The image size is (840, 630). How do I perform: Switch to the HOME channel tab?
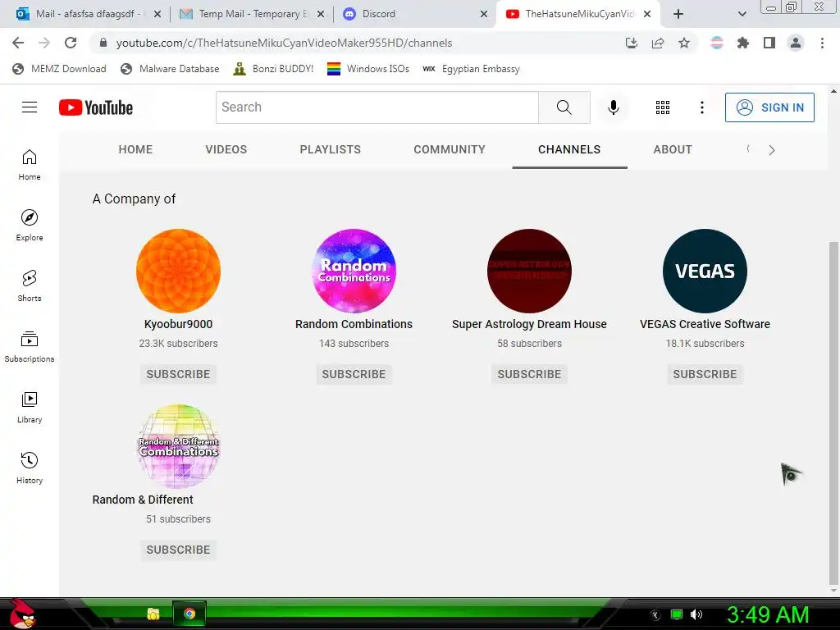pos(135,149)
